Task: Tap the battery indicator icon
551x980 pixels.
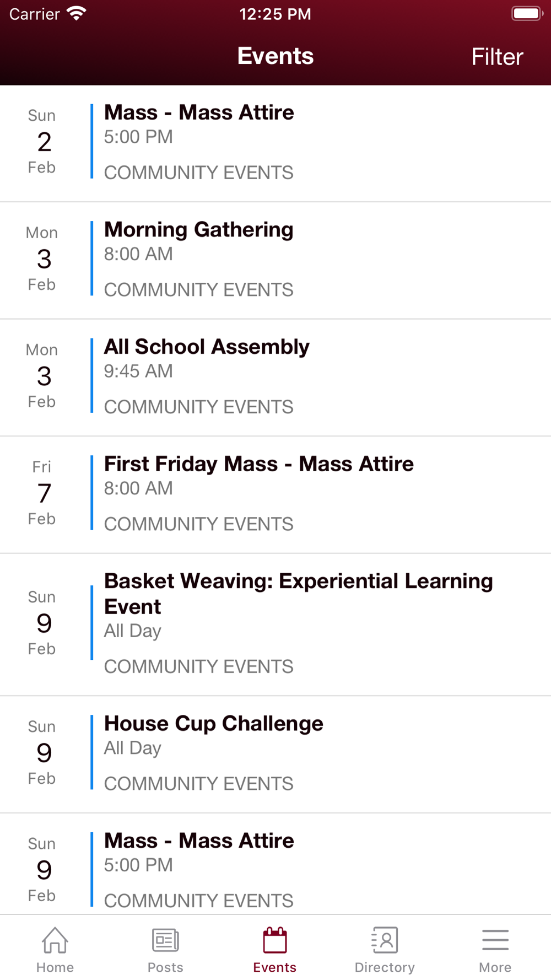Action: [527, 14]
